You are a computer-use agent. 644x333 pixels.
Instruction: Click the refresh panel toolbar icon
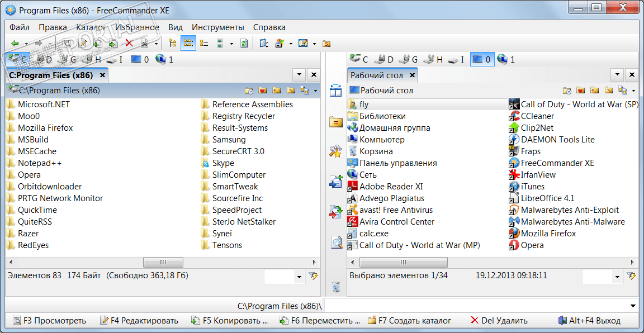pos(244,43)
